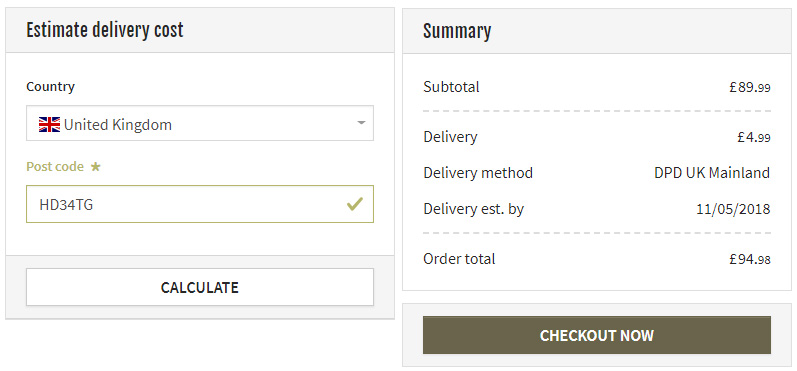Click the CHECKOUT NOW button
This screenshot has width=797, height=371.
pyautogui.click(x=597, y=335)
